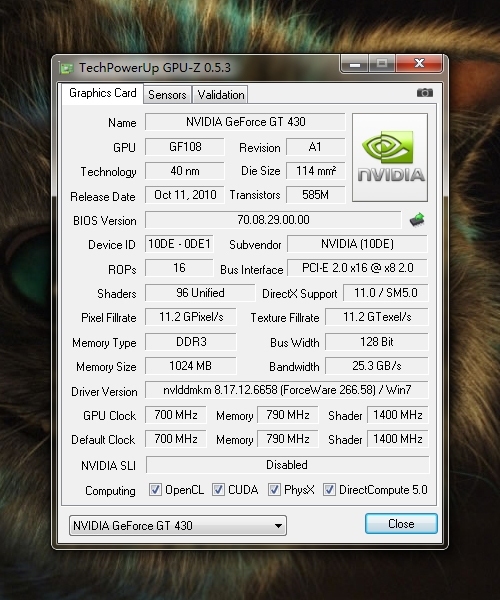The height and width of the screenshot is (600, 500).
Task: Click the Computing label text
Action: click(x=110, y=491)
